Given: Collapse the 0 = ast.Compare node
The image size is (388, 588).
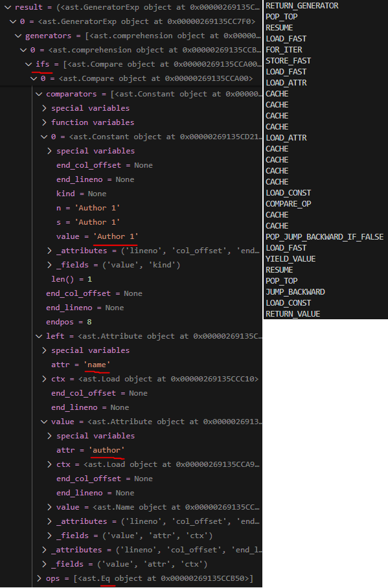Looking at the screenshot, I should 34,78.
